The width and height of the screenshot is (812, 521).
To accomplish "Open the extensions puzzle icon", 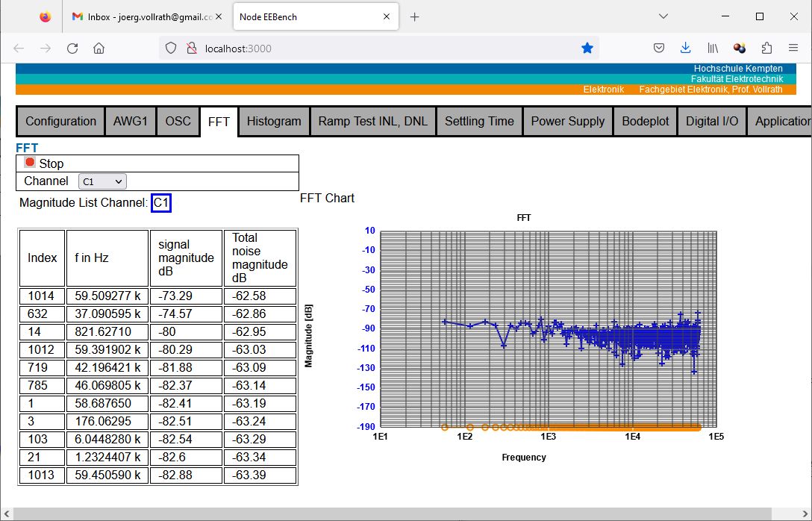I will click(766, 49).
